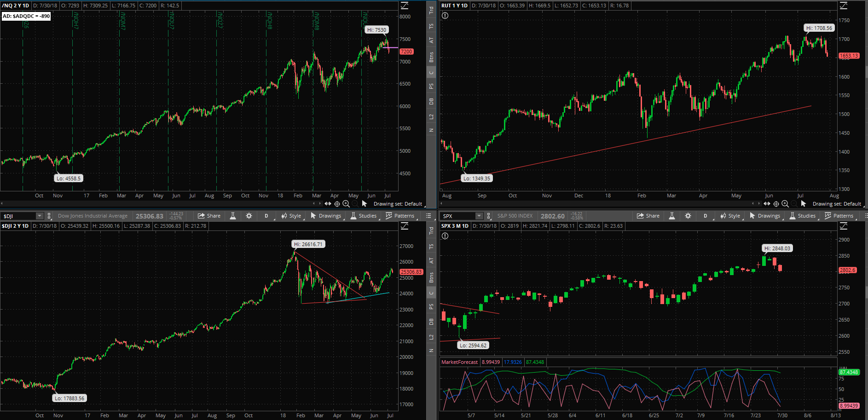The height and width of the screenshot is (420, 868).
Task: Click the left scroll arrow under /NQ chart
Action: pyautogui.click(x=2, y=204)
